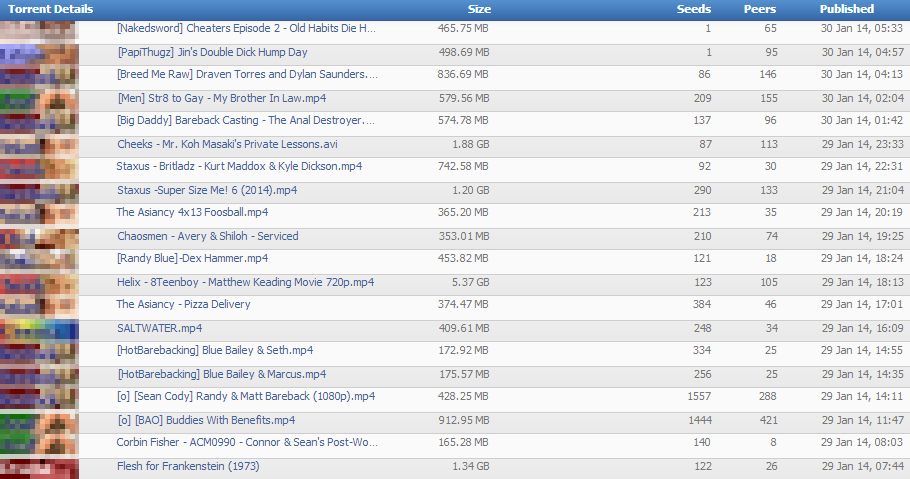
Task: Open [HotBarebacking] Blue Bailey & Seth.mp4
Action: [x=215, y=351]
